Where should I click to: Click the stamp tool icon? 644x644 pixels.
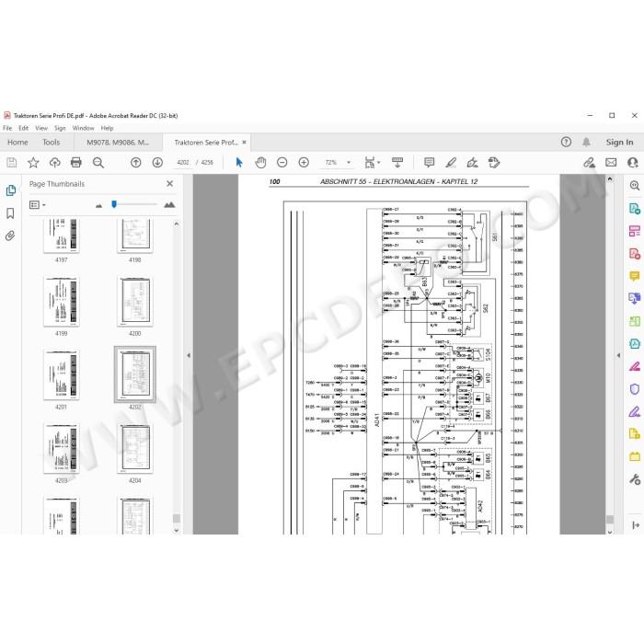[494, 163]
